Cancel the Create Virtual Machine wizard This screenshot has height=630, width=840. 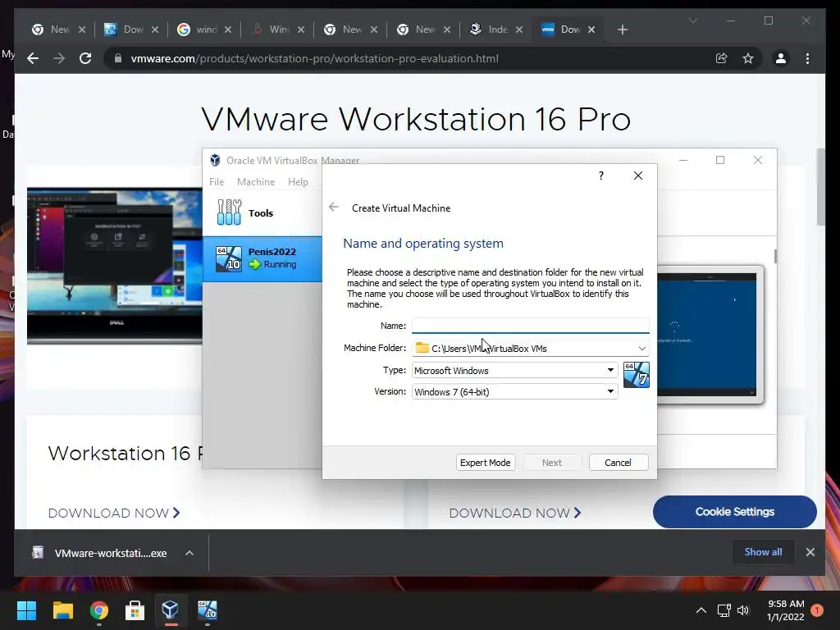coord(619,463)
